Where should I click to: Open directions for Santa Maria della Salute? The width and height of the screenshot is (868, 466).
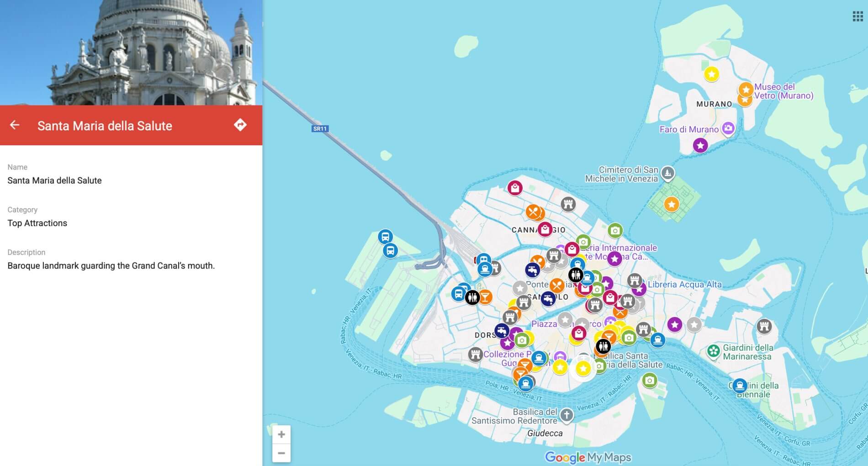[241, 124]
